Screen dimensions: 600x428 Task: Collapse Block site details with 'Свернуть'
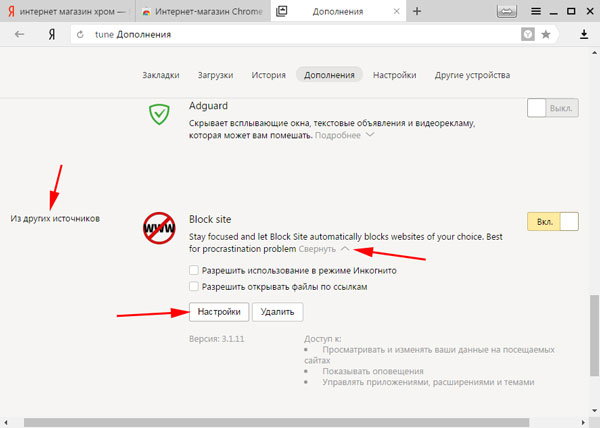point(324,248)
